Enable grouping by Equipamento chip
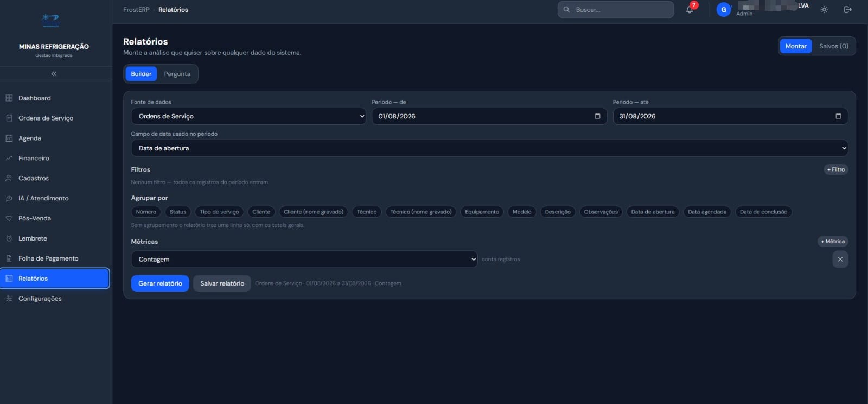The width and height of the screenshot is (868, 404). pos(482,212)
